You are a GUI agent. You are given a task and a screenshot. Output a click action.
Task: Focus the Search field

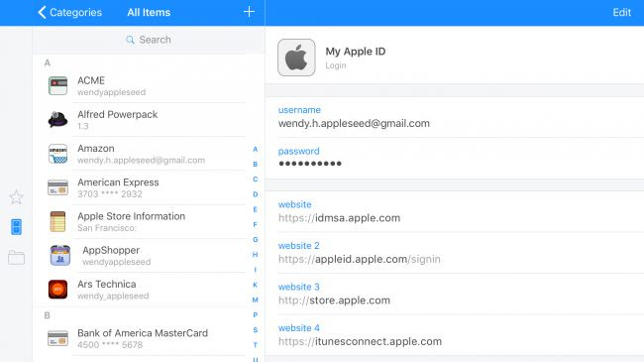click(x=149, y=40)
